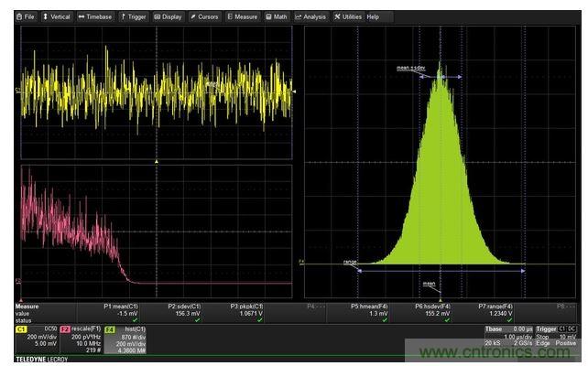Select the green F4 hist badge

(109, 328)
